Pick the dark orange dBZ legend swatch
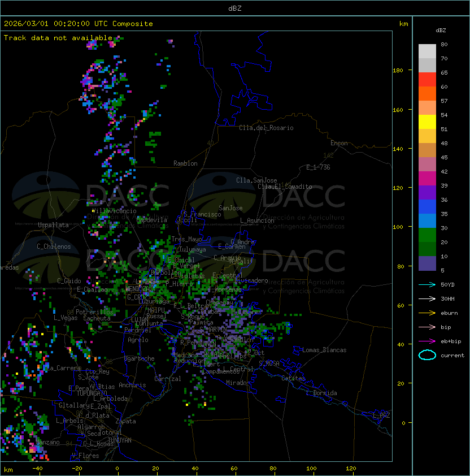The height and width of the screenshot is (476, 470). 427,93
